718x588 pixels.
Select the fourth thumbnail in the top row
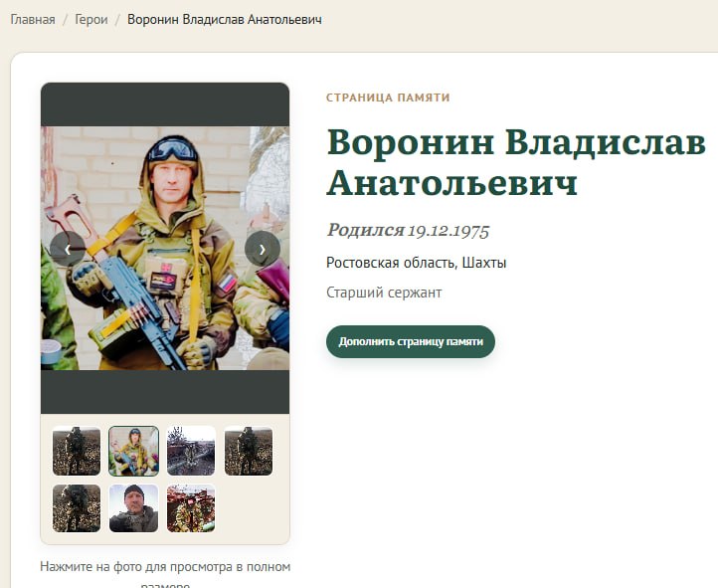pyautogui.click(x=249, y=451)
